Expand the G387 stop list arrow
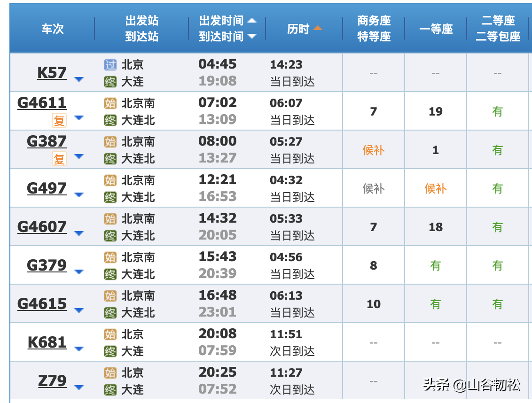This screenshot has width=532, height=403. pos(78,156)
